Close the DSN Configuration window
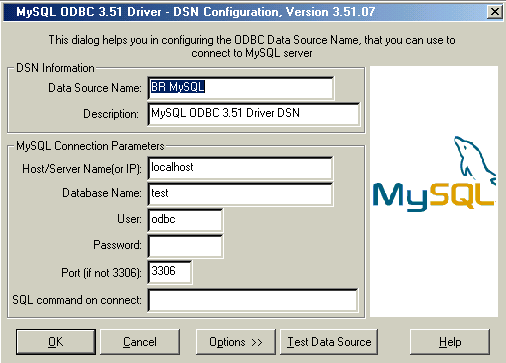This screenshot has height=363, width=506. [495, 12]
